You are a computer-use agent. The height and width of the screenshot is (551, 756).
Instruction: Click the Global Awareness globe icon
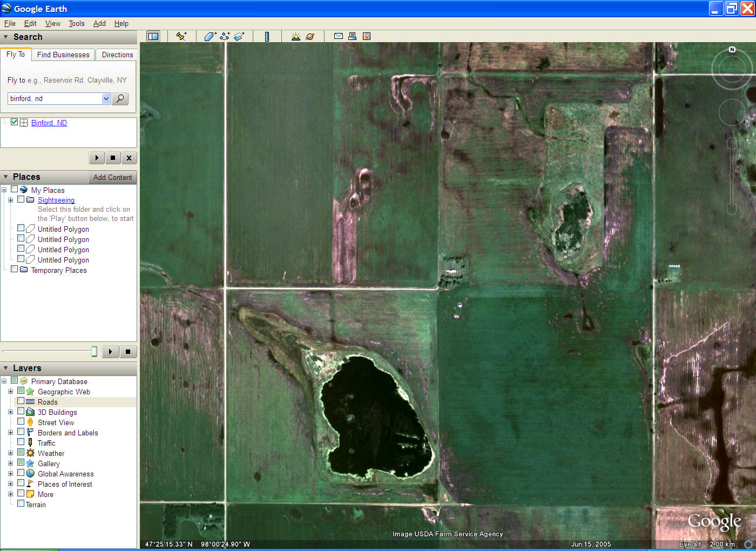(30, 473)
